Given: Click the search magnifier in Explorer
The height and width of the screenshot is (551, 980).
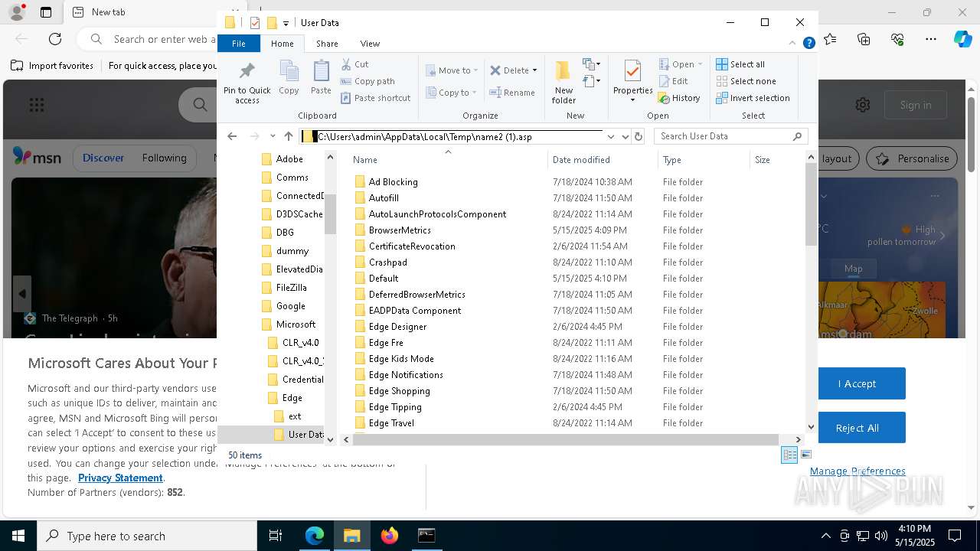Looking at the screenshot, I should point(797,136).
